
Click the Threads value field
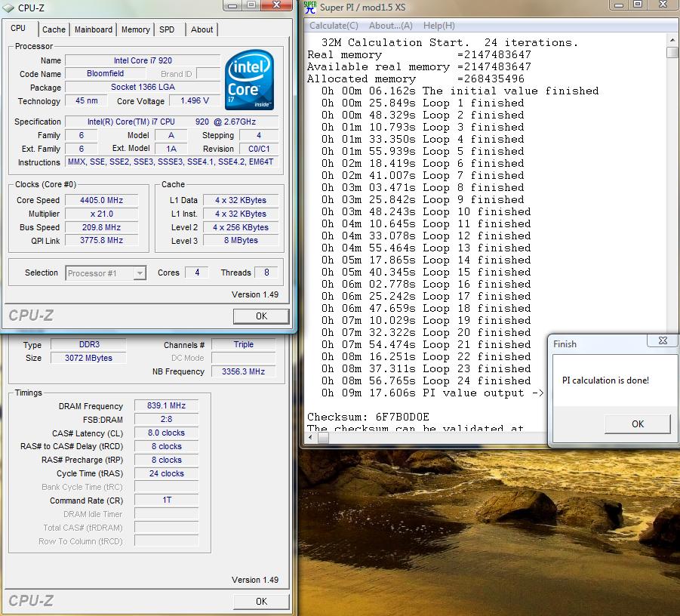click(266, 273)
